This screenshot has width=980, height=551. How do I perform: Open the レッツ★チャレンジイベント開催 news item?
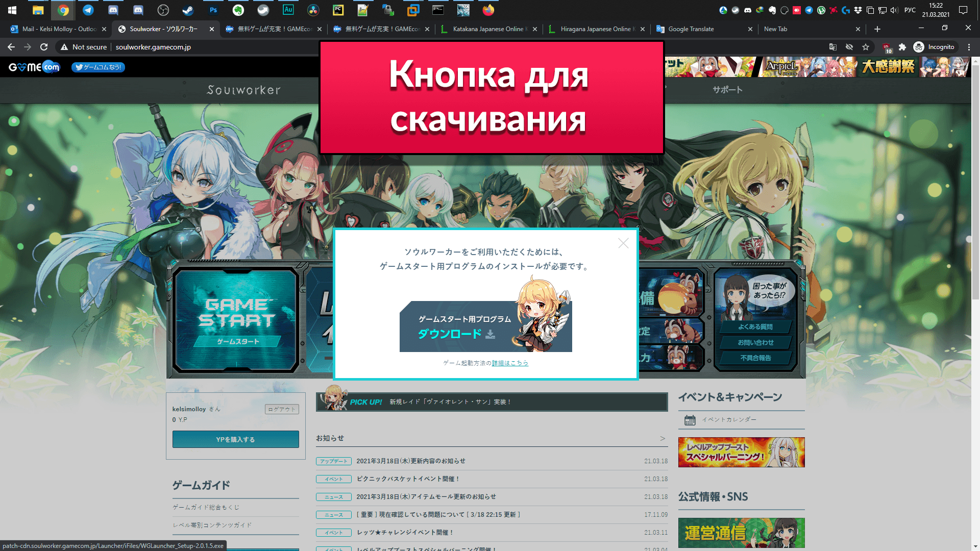click(x=405, y=533)
